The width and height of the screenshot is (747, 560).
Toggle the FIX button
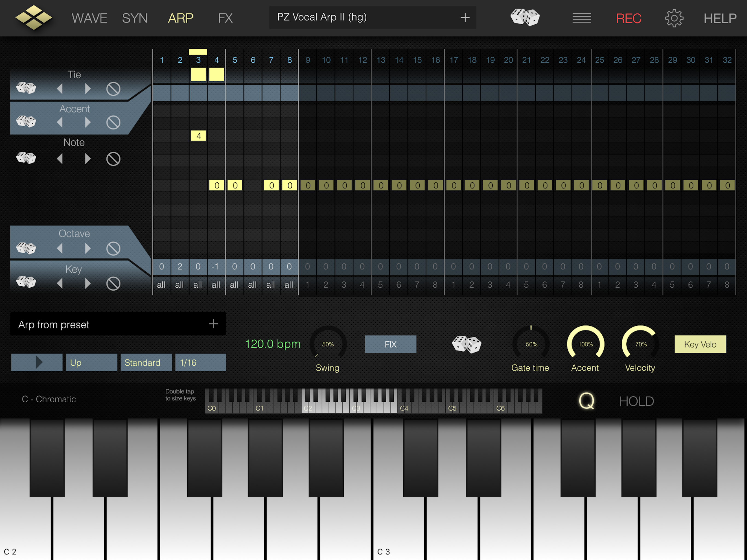tap(390, 344)
